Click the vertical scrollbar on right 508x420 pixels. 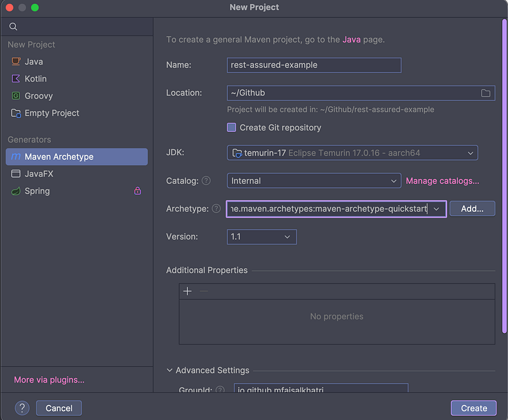pyautogui.click(x=504, y=176)
